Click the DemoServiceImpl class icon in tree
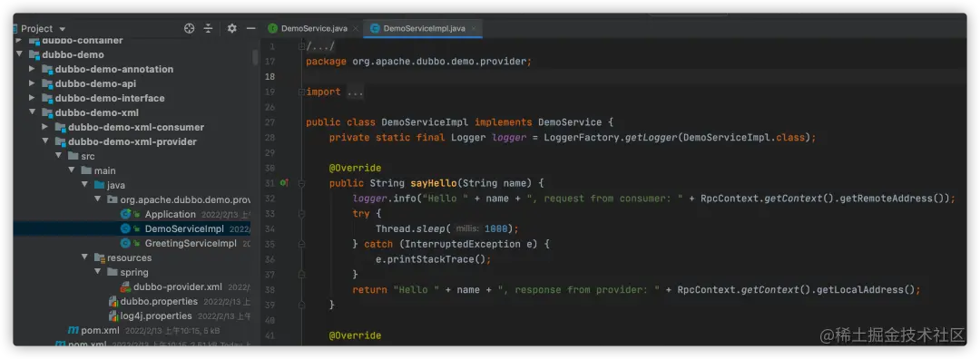The image size is (980, 359). tap(125, 229)
